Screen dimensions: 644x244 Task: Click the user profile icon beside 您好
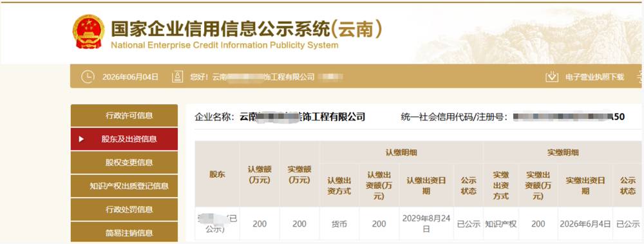point(178,77)
